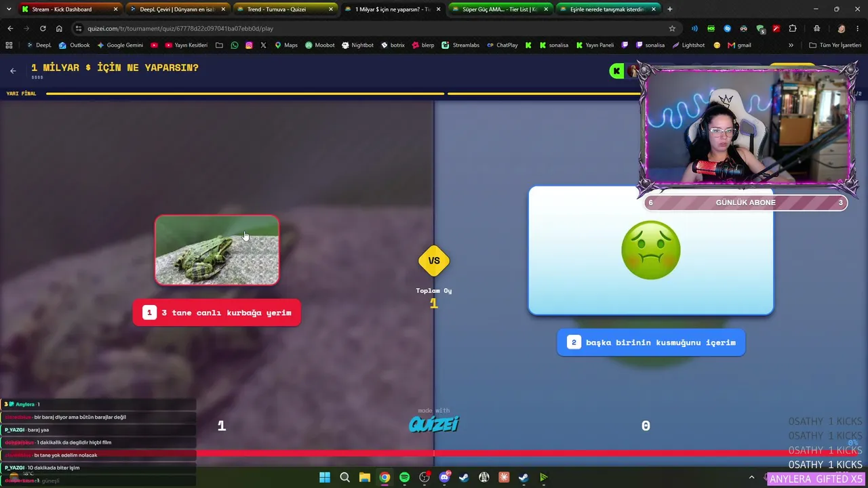Open the Maps bookmark
Viewport: 868px width, 488px height.
pyautogui.click(x=286, y=45)
